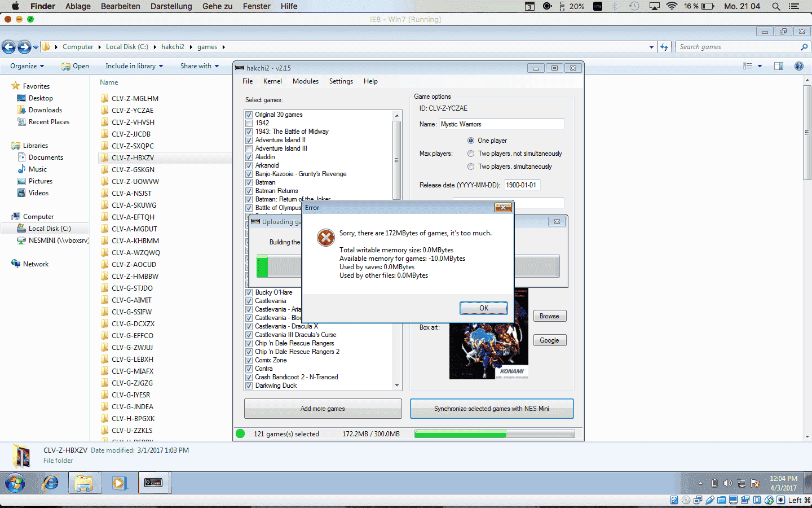Click Google box art button
This screenshot has width=812, height=508.
point(549,340)
